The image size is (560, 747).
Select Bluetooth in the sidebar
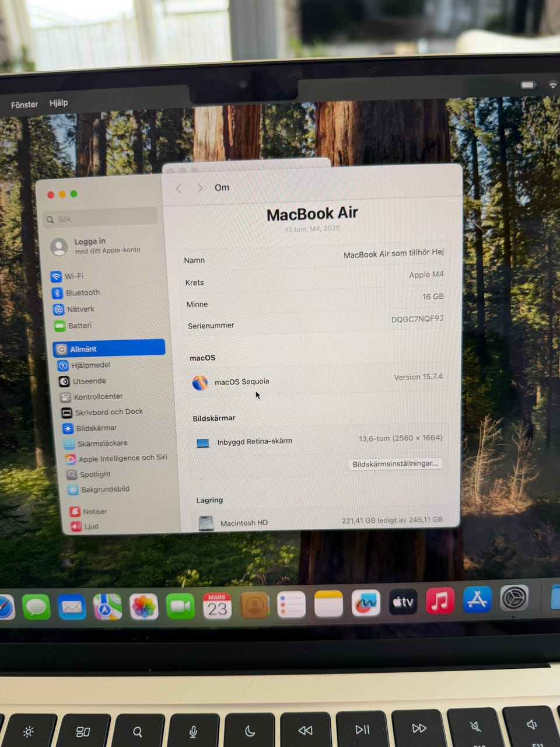82,292
